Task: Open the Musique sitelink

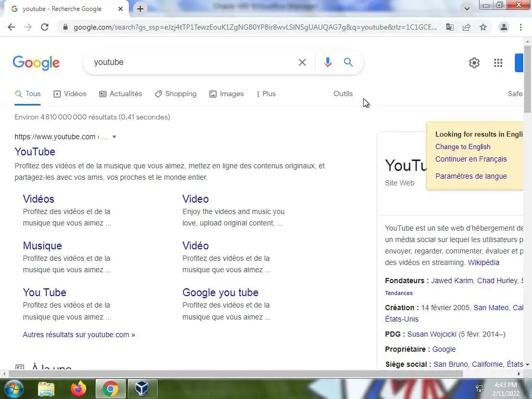Action: pos(43,246)
